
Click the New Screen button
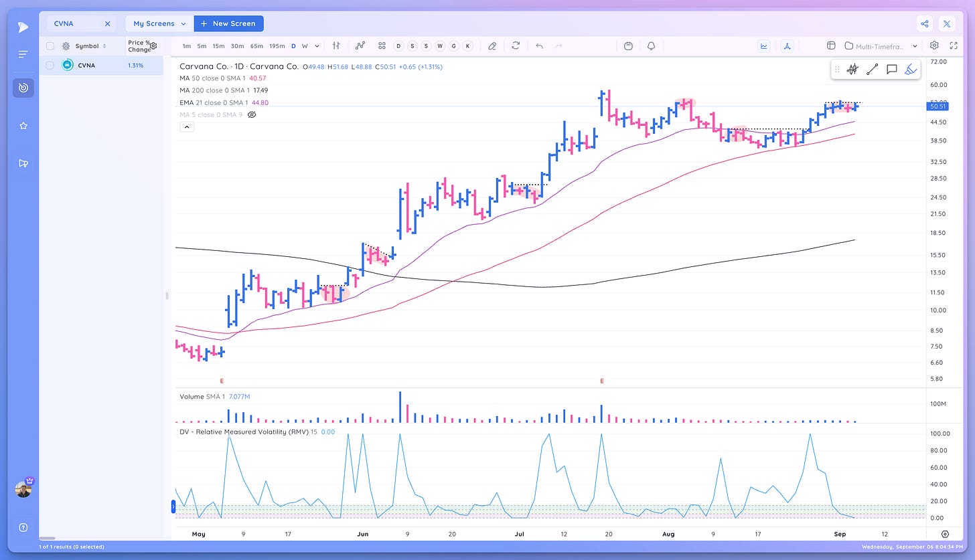[x=228, y=23]
